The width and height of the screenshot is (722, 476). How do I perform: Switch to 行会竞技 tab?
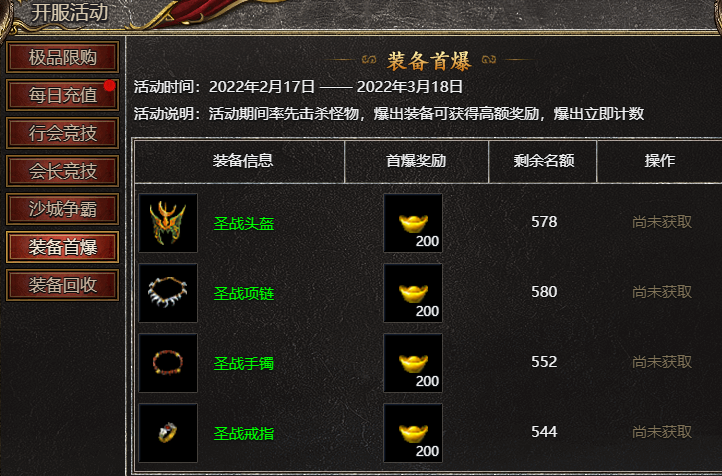(63, 133)
